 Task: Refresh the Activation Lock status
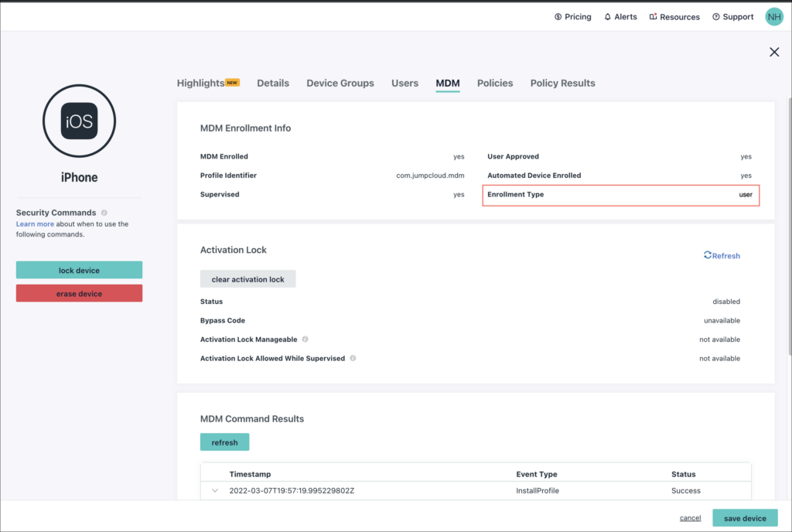(722, 255)
